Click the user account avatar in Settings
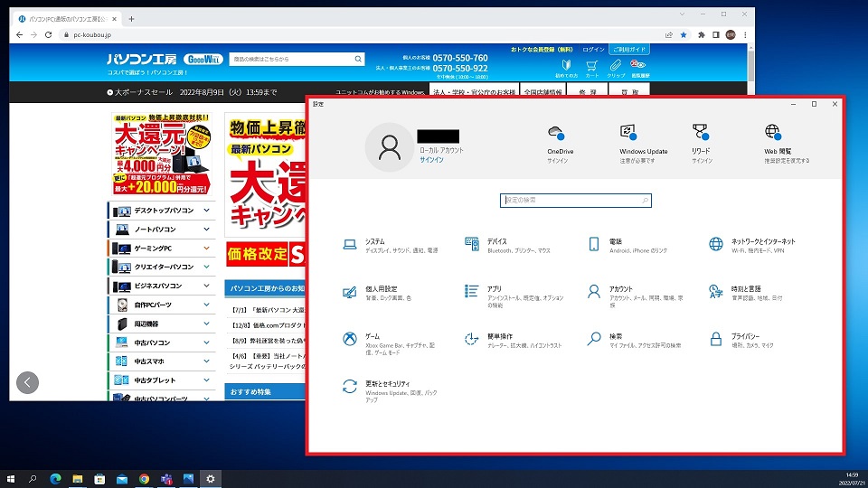Screen dimensions: 868x488 point(389,147)
